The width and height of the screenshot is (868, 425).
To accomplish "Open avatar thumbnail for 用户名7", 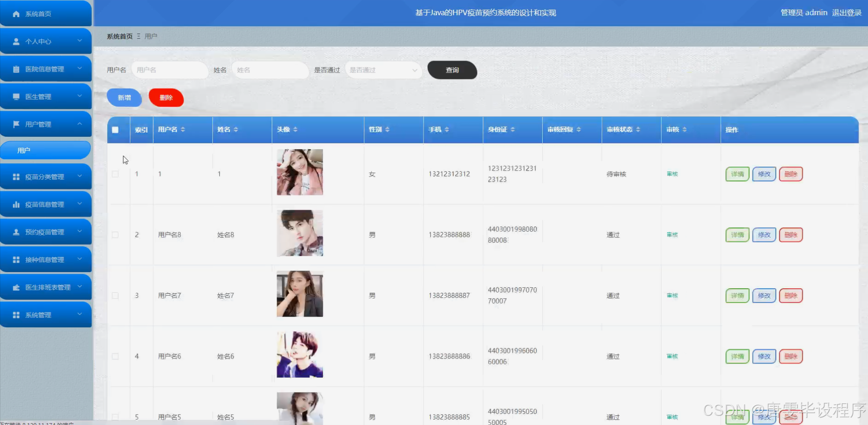I will (x=300, y=294).
